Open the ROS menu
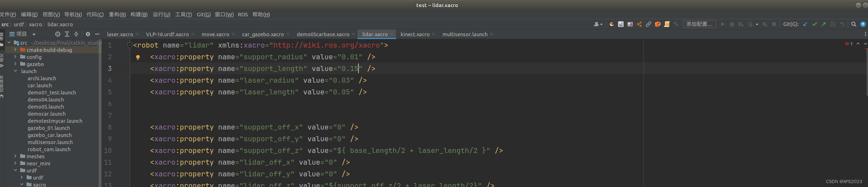Screen dimensions: 868x187 (243, 15)
